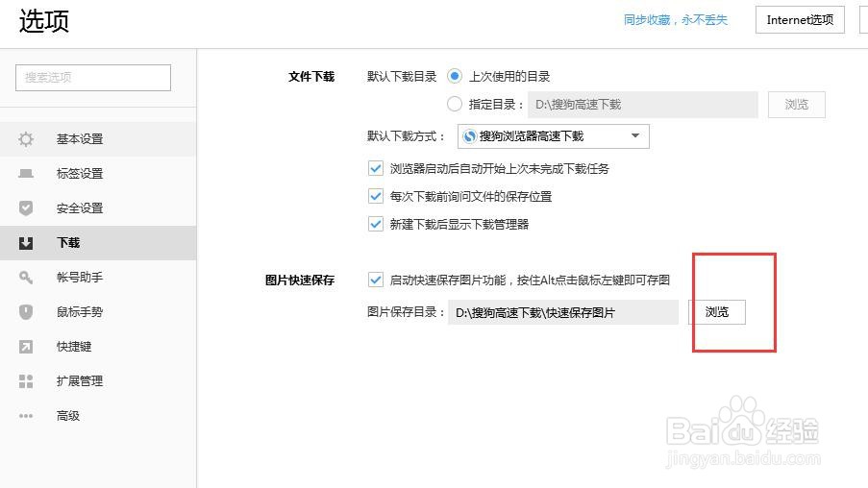Screen dimensions: 868x488
Task: Open 快捷键 settings
Action: (98, 347)
